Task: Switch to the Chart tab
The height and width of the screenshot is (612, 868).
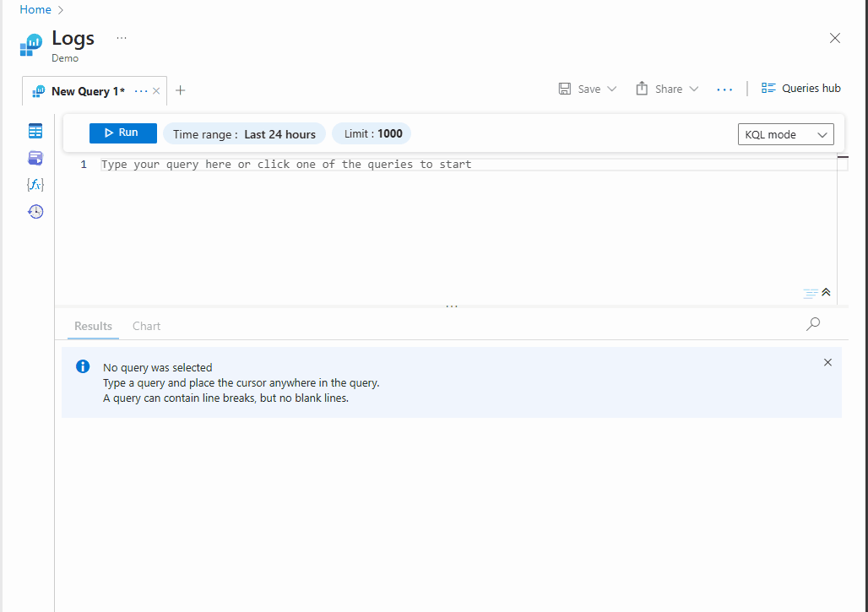Action: pyautogui.click(x=146, y=326)
